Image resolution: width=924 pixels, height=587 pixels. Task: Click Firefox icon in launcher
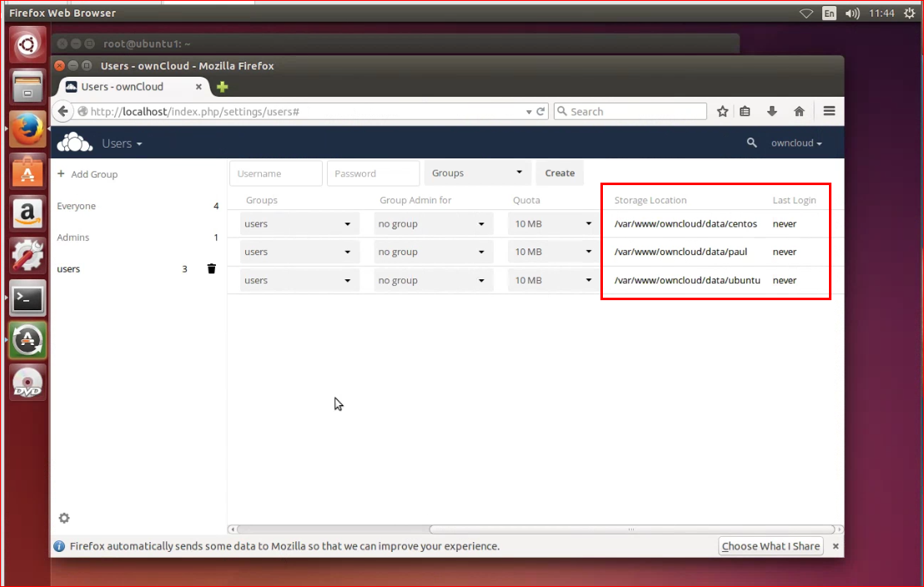28,129
